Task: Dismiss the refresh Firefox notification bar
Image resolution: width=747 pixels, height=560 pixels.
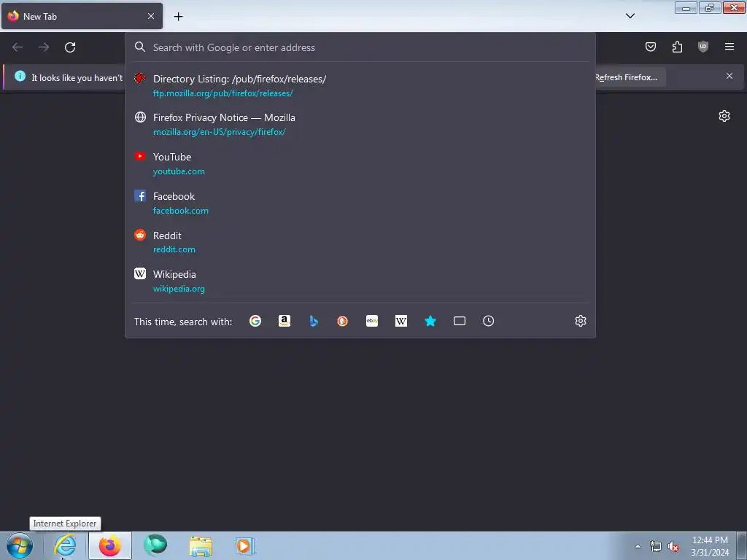Action: 729,76
